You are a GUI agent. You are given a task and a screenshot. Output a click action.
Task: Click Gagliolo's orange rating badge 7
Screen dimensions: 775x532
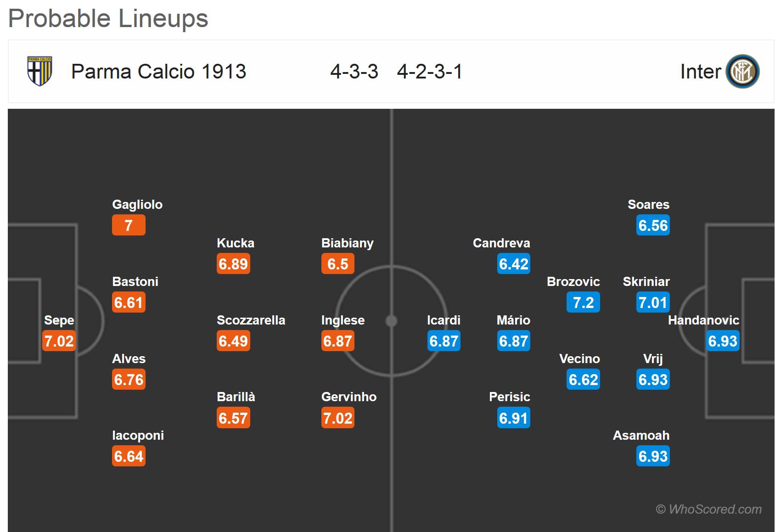pyautogui.click(x=129, y=225)
